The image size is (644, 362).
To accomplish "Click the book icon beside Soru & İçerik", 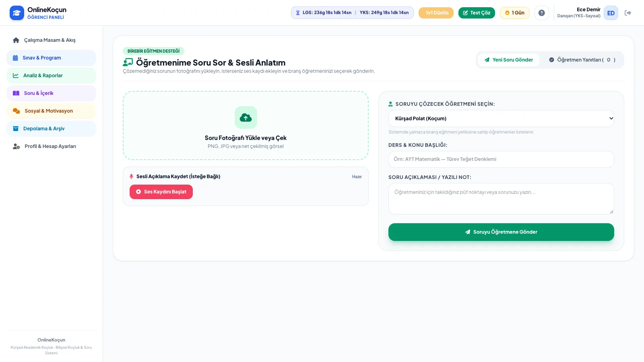I will point(16,93).
